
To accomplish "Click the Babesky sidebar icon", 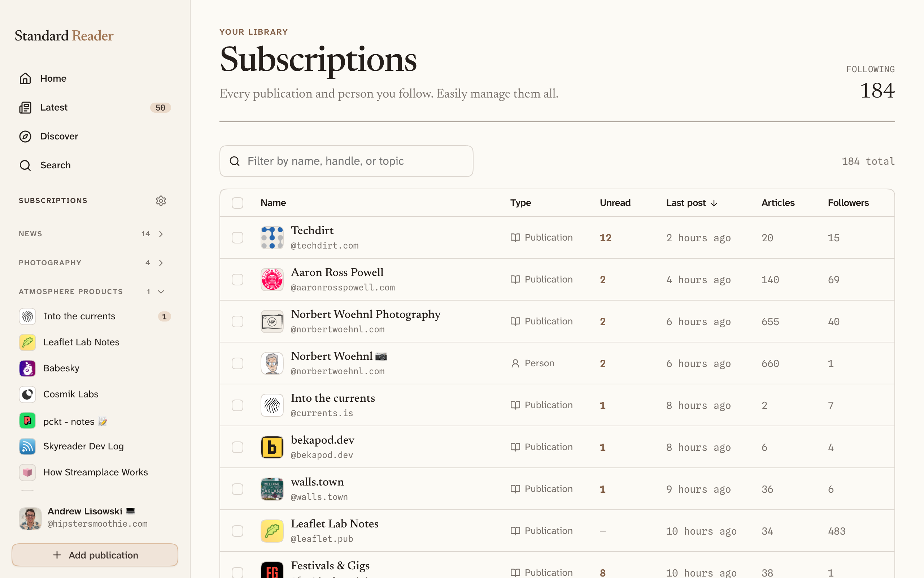I will (27, 368).
